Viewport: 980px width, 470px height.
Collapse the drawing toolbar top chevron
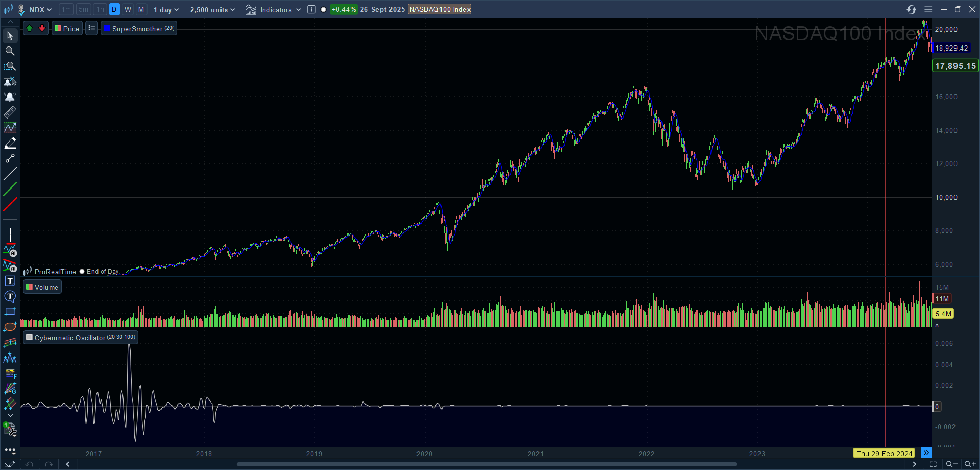[x=10, y=22]
